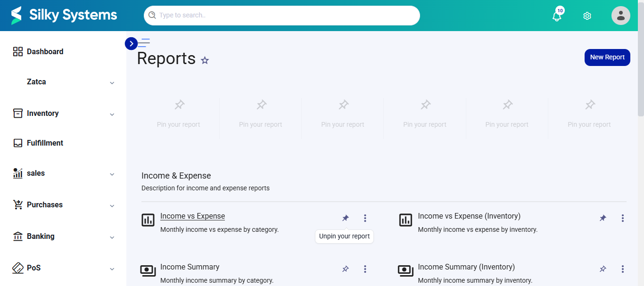The width and height of the screenshot is (644, 286).
Task: Click the Income & Expense section heading
Action: pos(176,176)
